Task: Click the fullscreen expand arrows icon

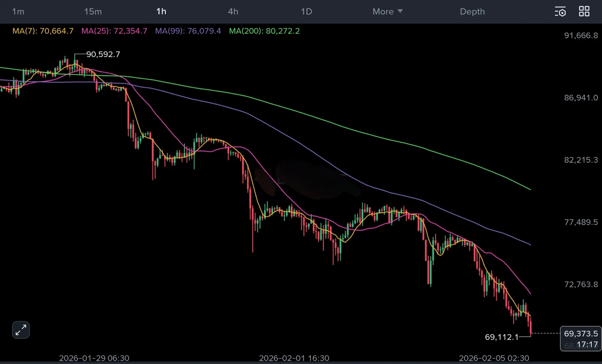Action: (21, 330)
